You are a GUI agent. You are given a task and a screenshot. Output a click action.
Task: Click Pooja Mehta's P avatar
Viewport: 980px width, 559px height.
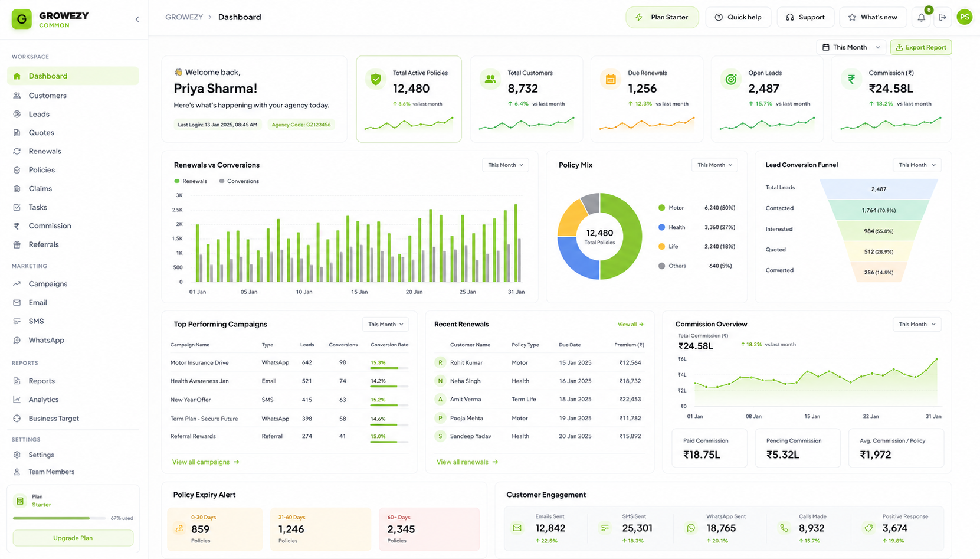440,418
